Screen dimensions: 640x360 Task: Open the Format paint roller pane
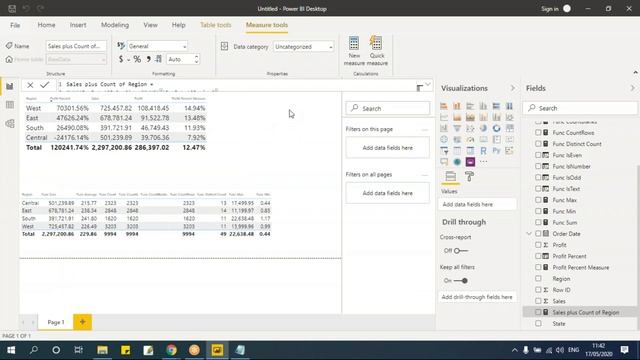tap(469, 176)
